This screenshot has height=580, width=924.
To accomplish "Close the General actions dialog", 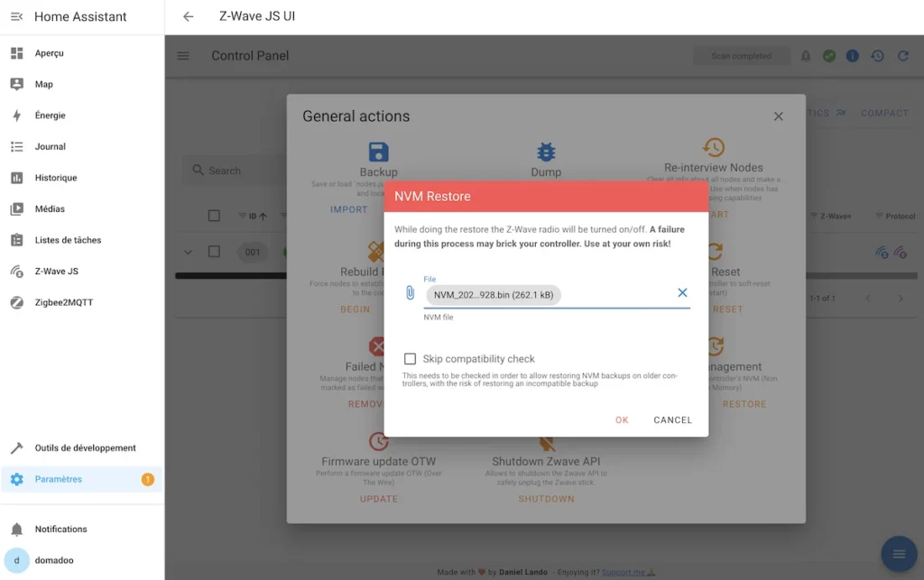I will tap(779, 116).
